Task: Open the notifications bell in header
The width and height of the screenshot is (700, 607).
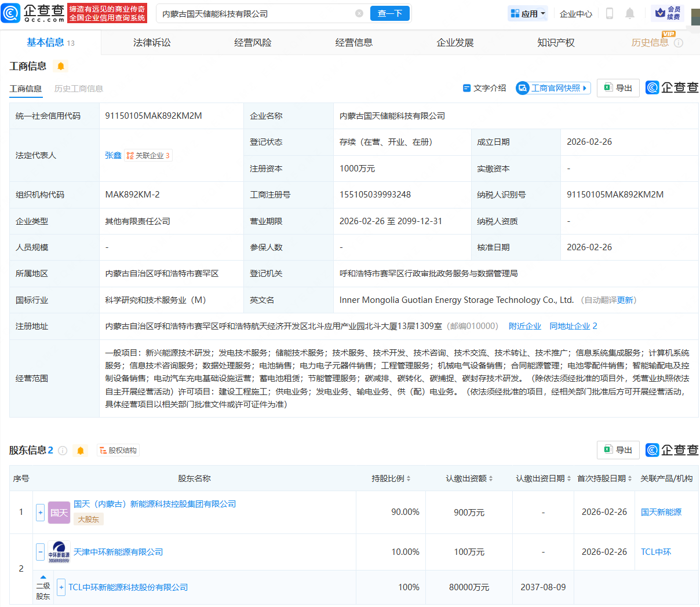Action: 630,13
